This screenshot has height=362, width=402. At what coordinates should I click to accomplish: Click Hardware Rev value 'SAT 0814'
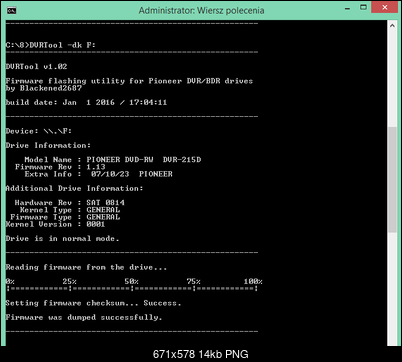coord(105,203)
